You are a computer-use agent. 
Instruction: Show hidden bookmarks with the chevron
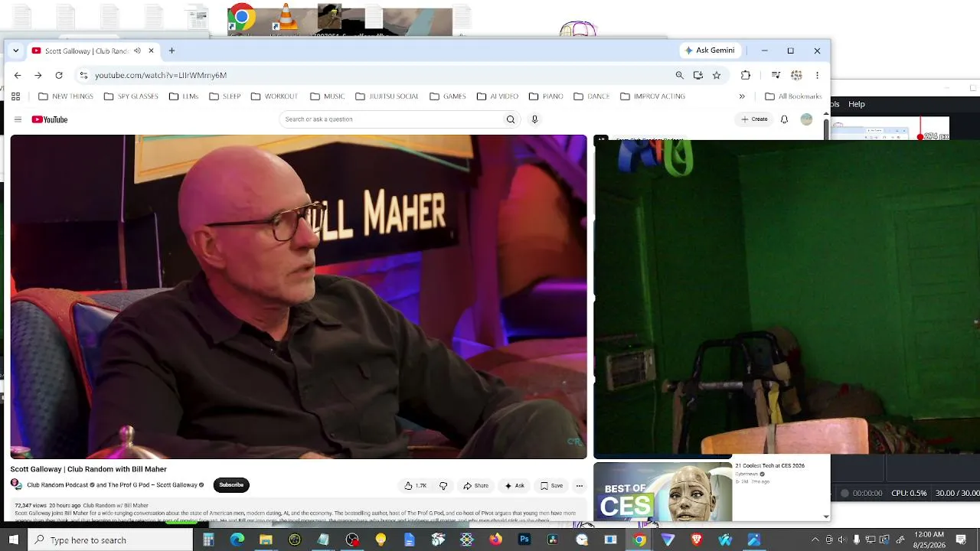point(741,96)
